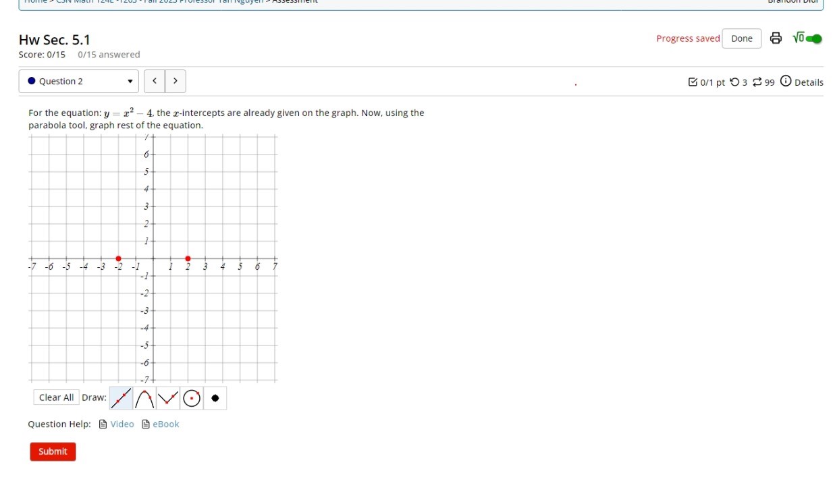Click the print icon for the assignment

776,38
